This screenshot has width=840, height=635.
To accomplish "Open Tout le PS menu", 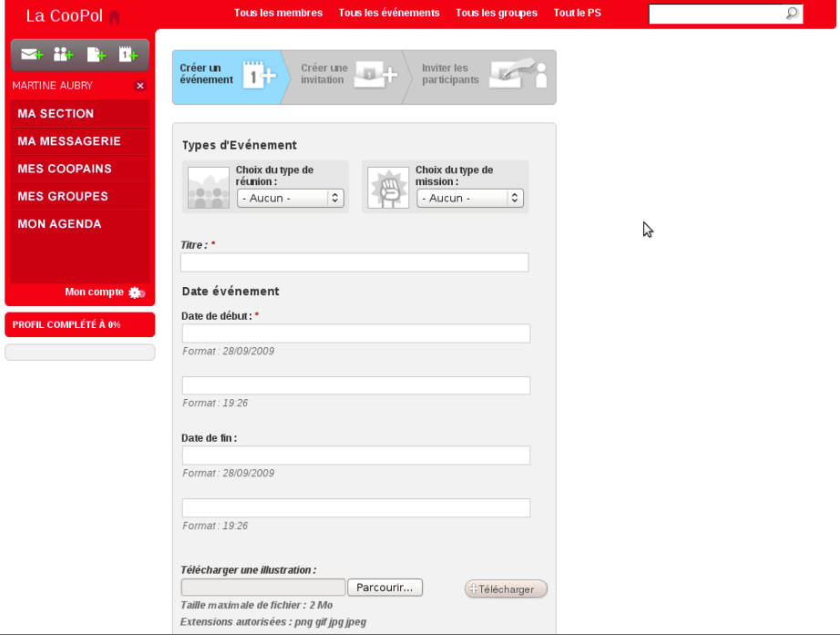I will click(577, 13).
